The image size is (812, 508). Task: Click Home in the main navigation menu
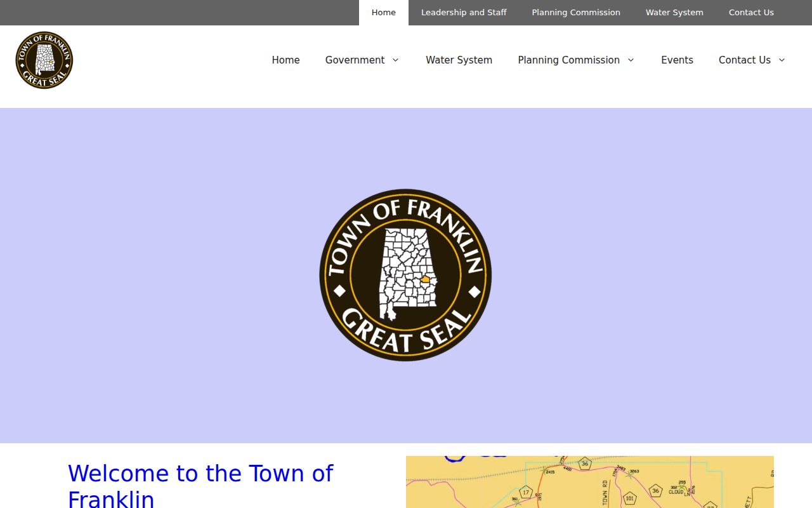point(285,60)
